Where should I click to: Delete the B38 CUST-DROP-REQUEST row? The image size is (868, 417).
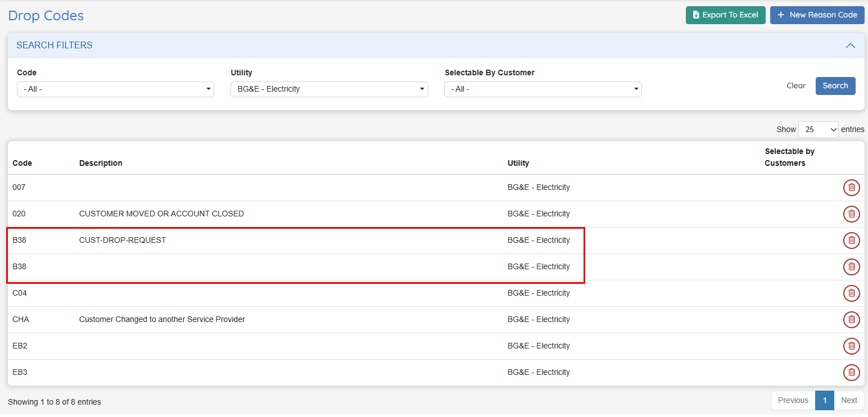(x=851, y=241)
